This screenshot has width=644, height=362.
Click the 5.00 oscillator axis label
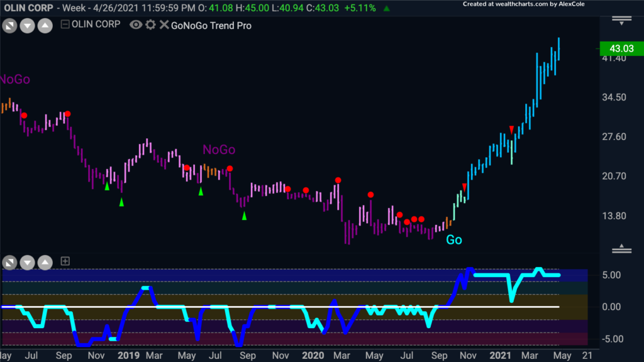coord(611,275)
